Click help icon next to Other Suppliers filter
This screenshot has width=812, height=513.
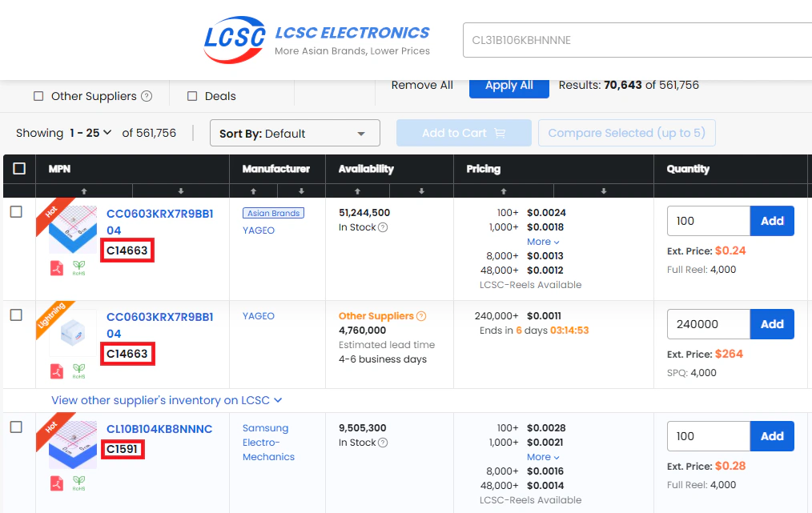[147, 96]
